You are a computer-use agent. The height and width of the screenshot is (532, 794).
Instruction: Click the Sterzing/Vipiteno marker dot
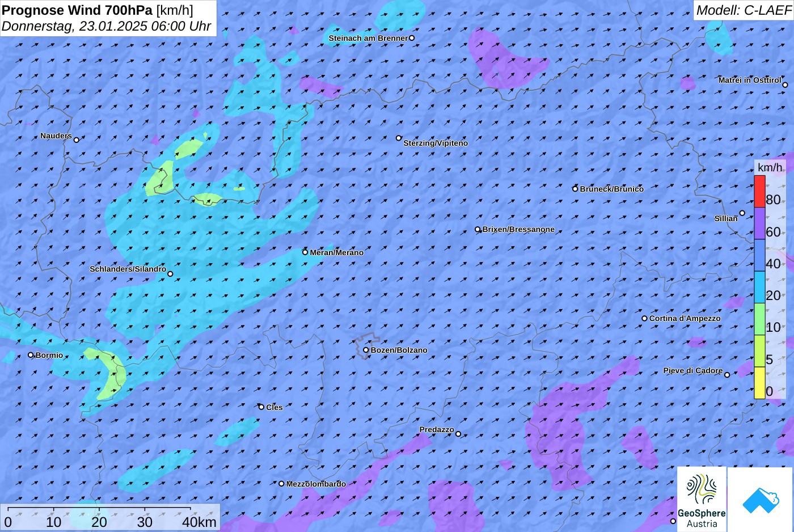[x=399, y=138]
